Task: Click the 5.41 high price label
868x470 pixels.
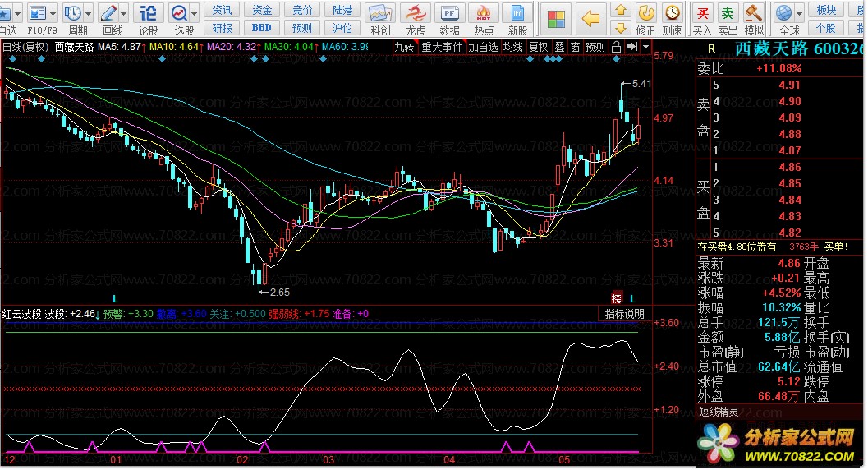Action: (x=641, y=84)
